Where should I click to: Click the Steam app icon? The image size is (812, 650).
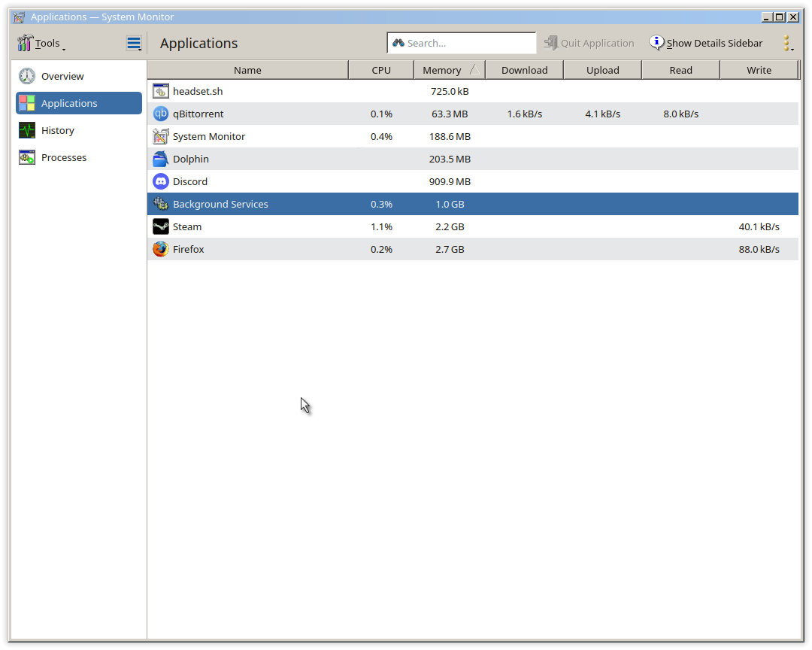pyautogui.click(x=161, y=226)
